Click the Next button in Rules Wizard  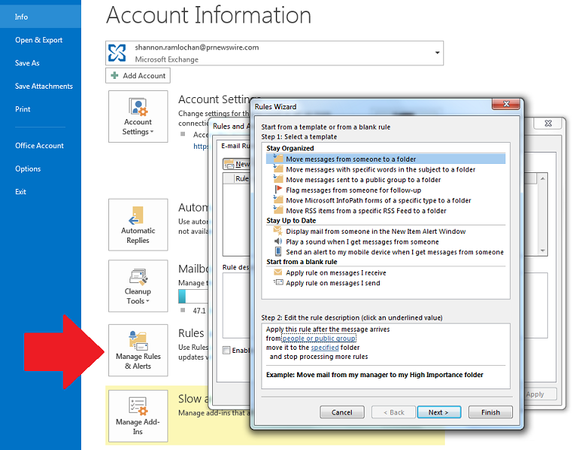tap(439, 412)
